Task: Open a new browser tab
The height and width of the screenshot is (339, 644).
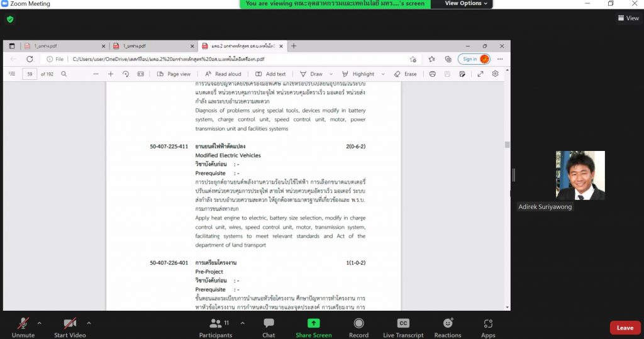Action: click(x=294, y=46)
